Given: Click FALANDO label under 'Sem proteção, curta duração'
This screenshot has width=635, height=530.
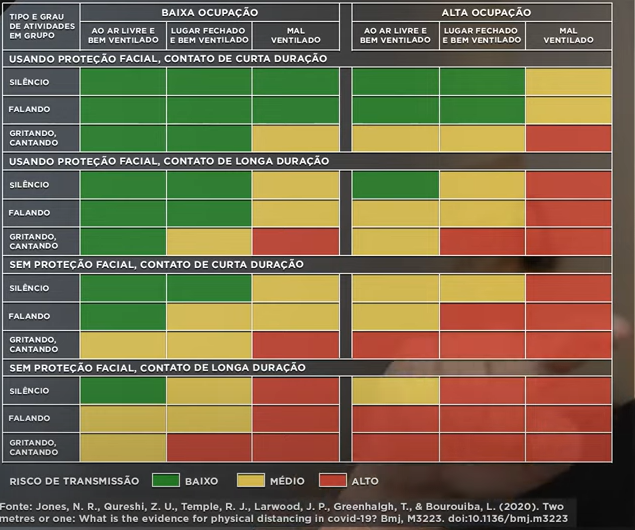Looking at the screenshot, I should tap(31, 316).
